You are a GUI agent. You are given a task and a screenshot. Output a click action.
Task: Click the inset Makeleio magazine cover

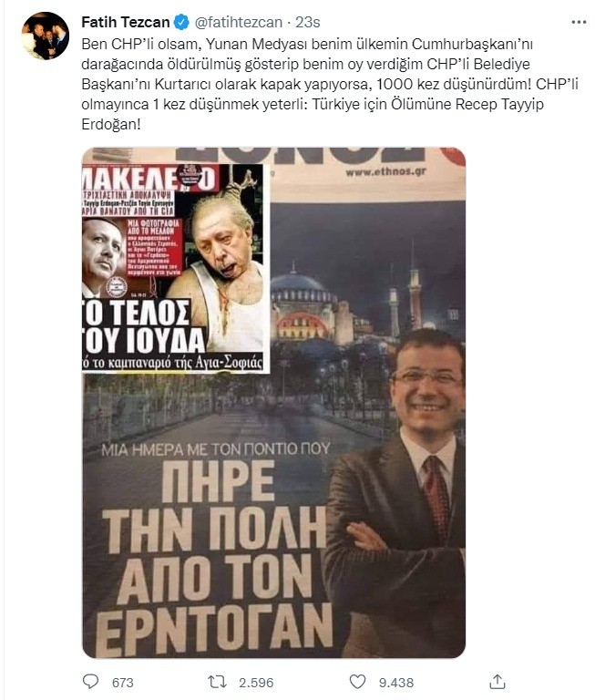click(x=176, y=268)
